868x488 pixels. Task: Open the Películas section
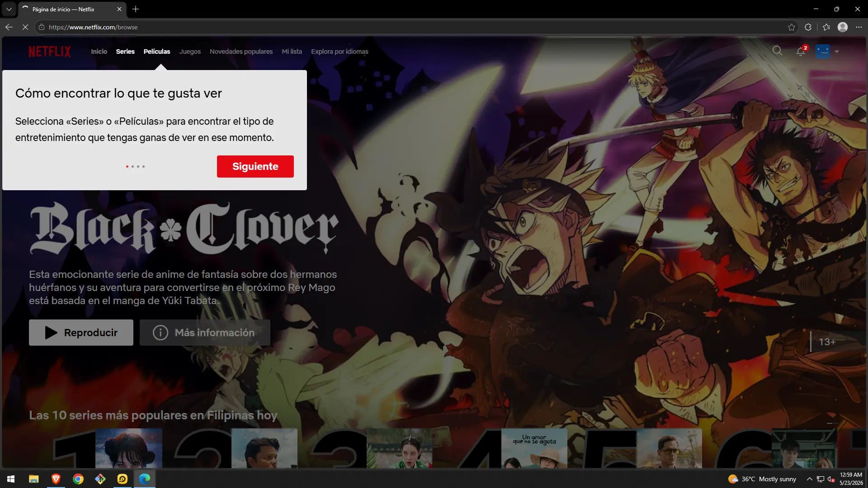(157, 52)
